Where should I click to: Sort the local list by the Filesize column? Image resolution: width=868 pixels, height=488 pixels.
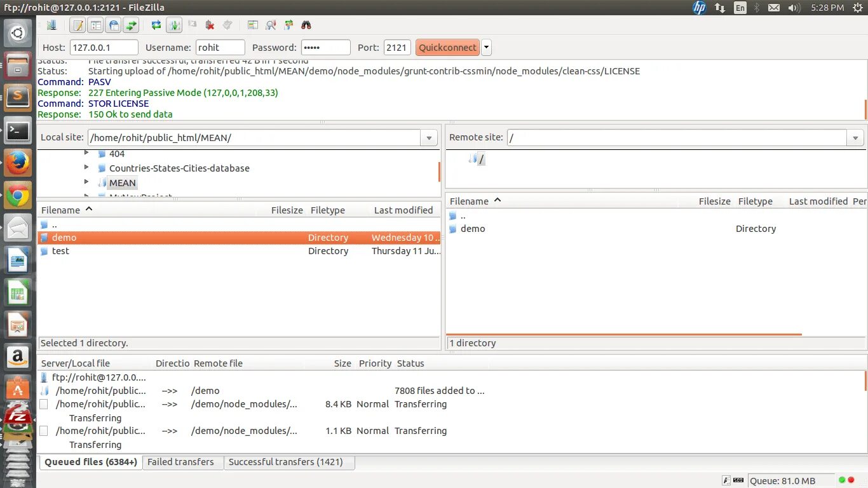pos(287,210)
